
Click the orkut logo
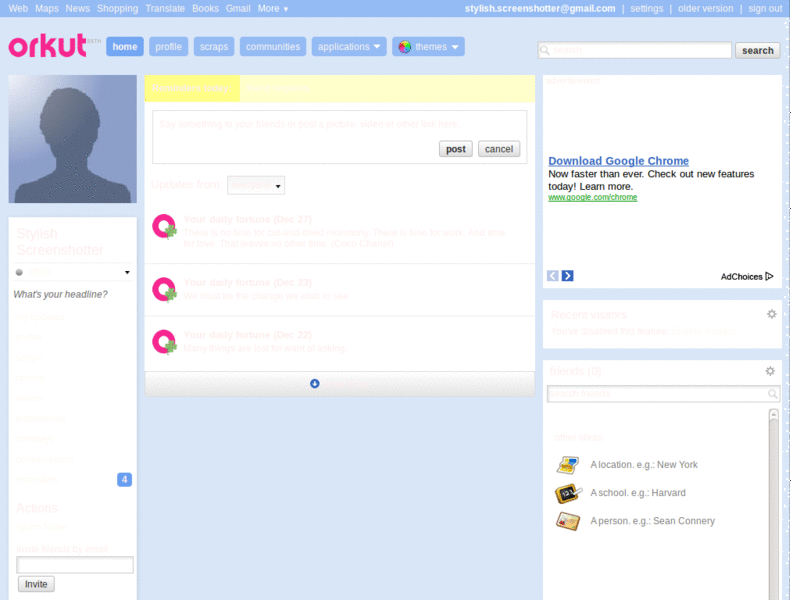(48, 46)
